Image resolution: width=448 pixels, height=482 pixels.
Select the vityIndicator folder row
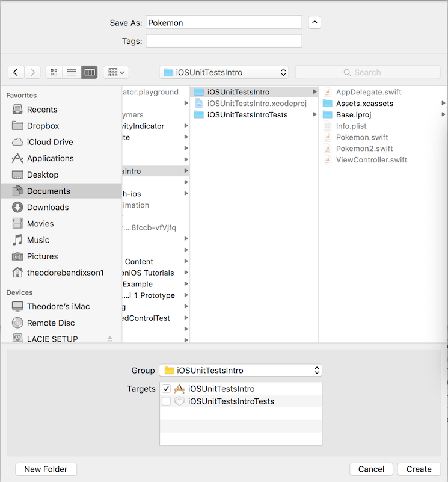pos(156,126)
